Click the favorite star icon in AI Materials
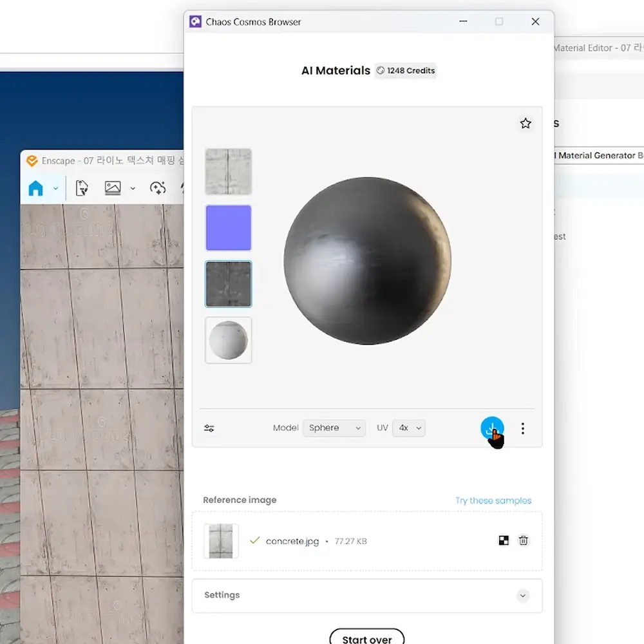The image size is (644, 644). 526,123
